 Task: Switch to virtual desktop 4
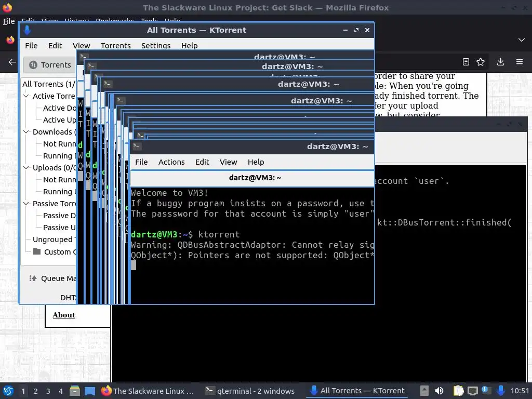(61, 391)
